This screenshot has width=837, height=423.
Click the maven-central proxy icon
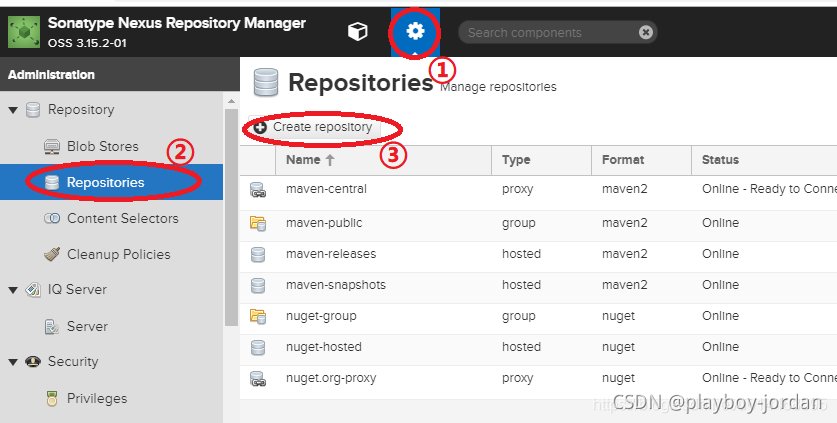pyautogui.click(x=258, y=190)
